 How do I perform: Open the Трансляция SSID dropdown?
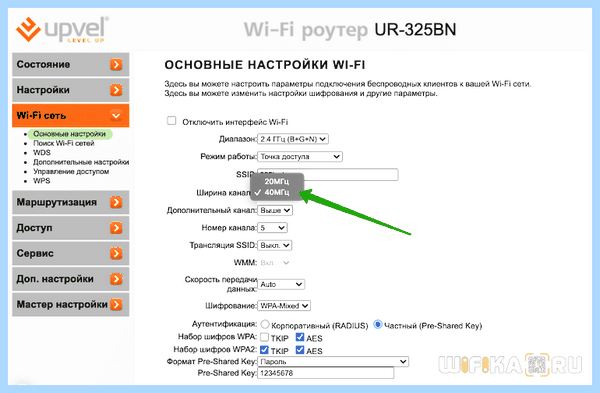[x=275, y=245]
